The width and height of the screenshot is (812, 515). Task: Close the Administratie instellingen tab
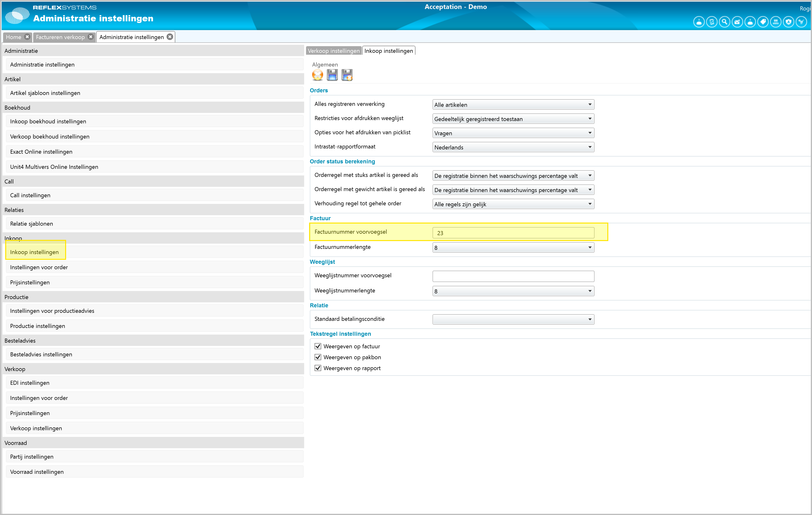pyautogui.click(x=170, y=37)
